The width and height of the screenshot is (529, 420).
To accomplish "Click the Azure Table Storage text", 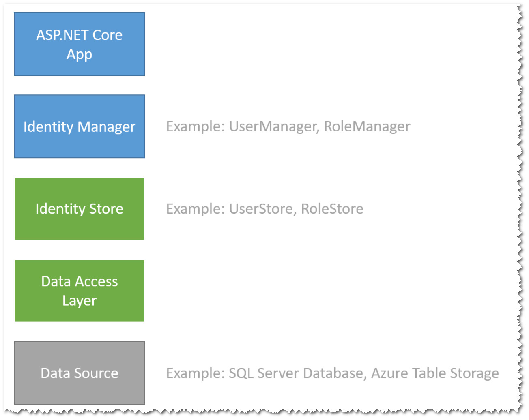I will 434,373.
